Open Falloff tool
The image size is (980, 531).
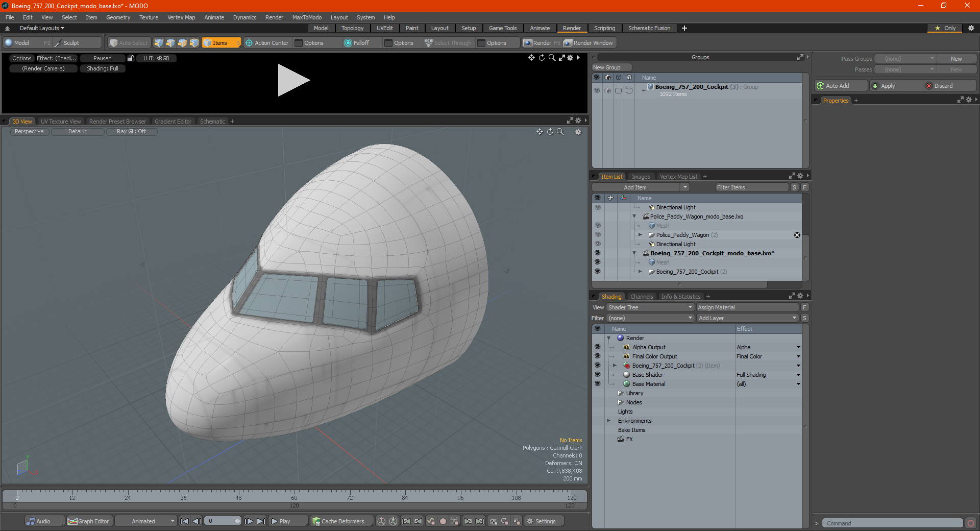tap(357, 43)
